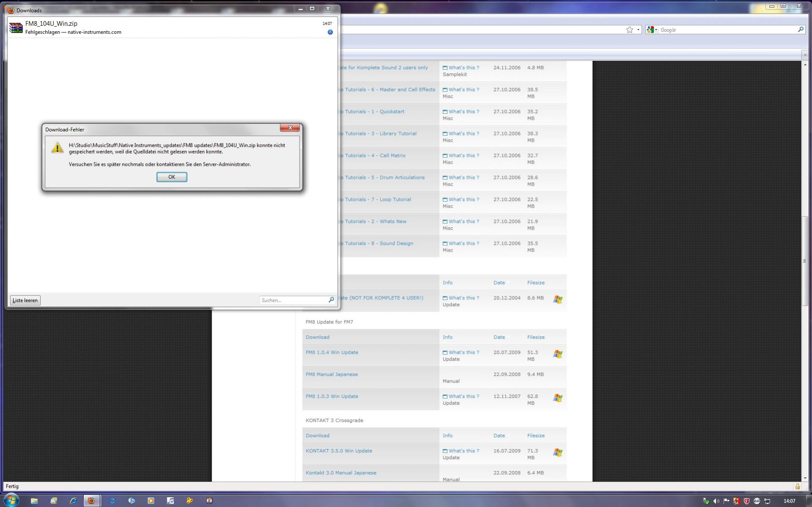This screenshot has height=507, width=812.
Task: Open Windows Explorer from the taskbar
Action: pyautogui.click(x=34, y=501)
